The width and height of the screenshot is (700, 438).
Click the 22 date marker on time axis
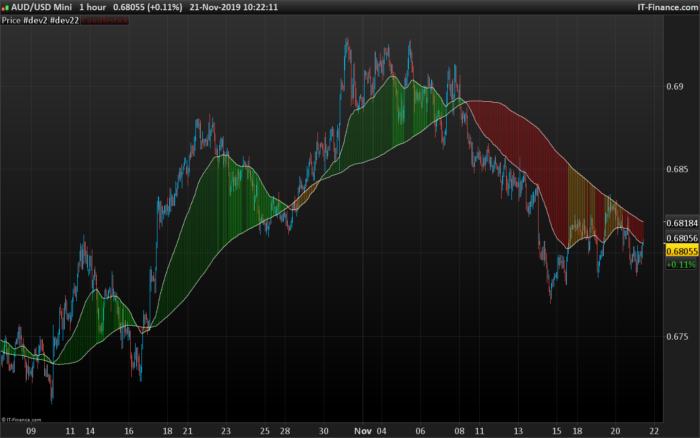654,431
